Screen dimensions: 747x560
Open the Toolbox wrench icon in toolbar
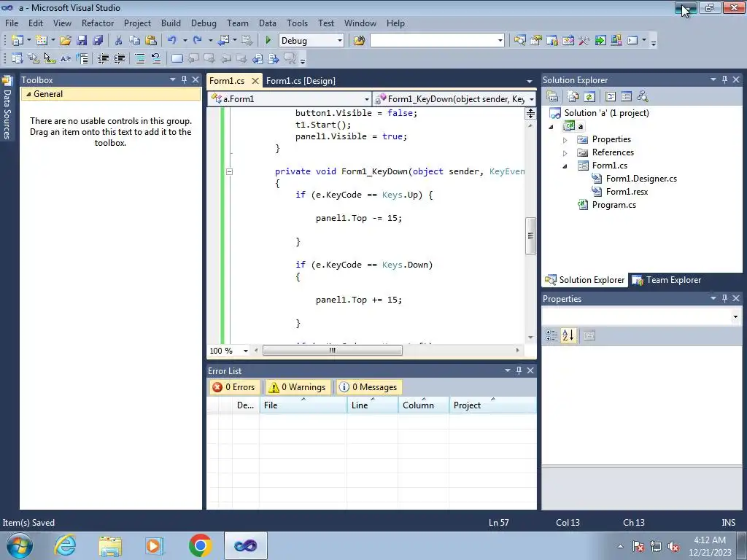pyautogui.click(x=584, y=41)
